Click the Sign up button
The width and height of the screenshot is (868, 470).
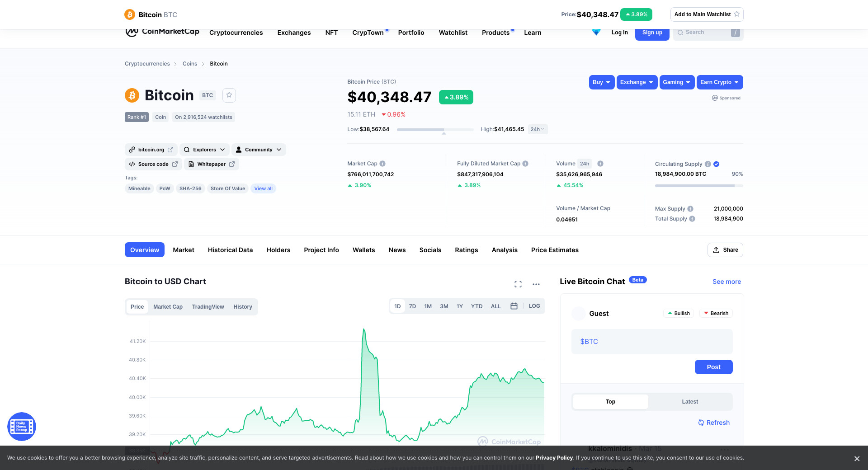click(652, 33)
